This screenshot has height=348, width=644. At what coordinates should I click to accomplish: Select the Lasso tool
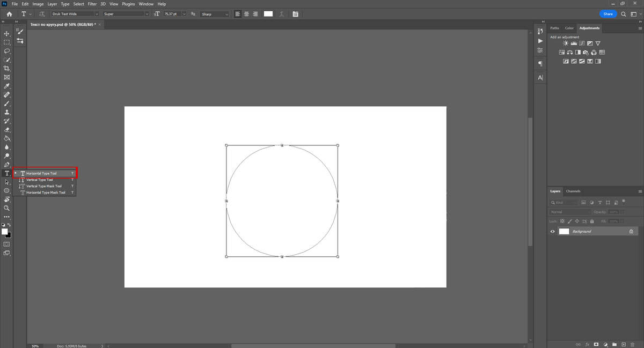pyautogui.click(x=7, y=51)
